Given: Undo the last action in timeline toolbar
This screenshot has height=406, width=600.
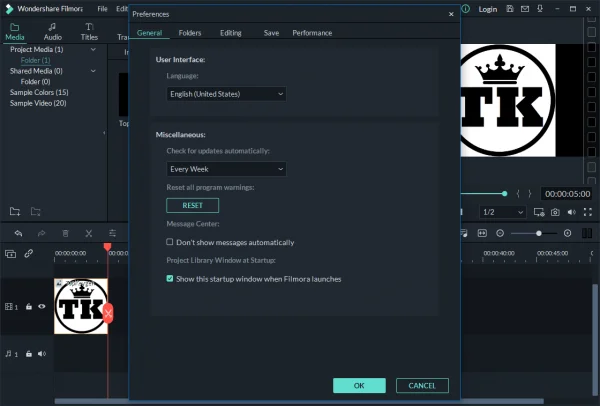Looking at the screenshot, I should (x=18, y=233).
